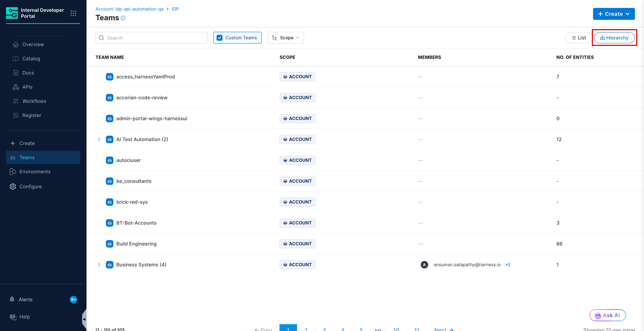Click the team icon for be_consultants
This screenshot has height=331, width=644.
pos(110,181)
